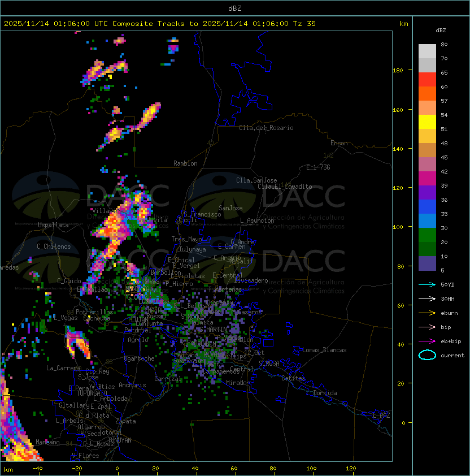Click the eb+bip legend label
Image resolution: width=470 pixels, height=476 pixels.
tap(451, 341)
